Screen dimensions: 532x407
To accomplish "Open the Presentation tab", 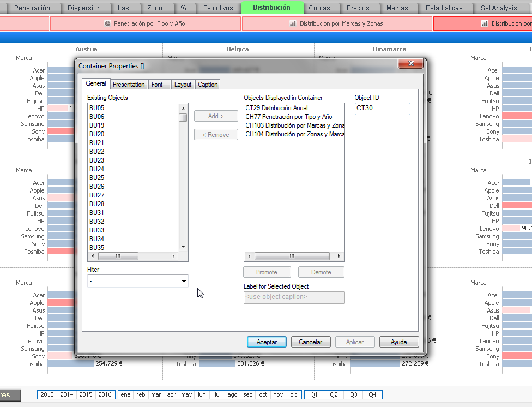I will coord(129,84).
